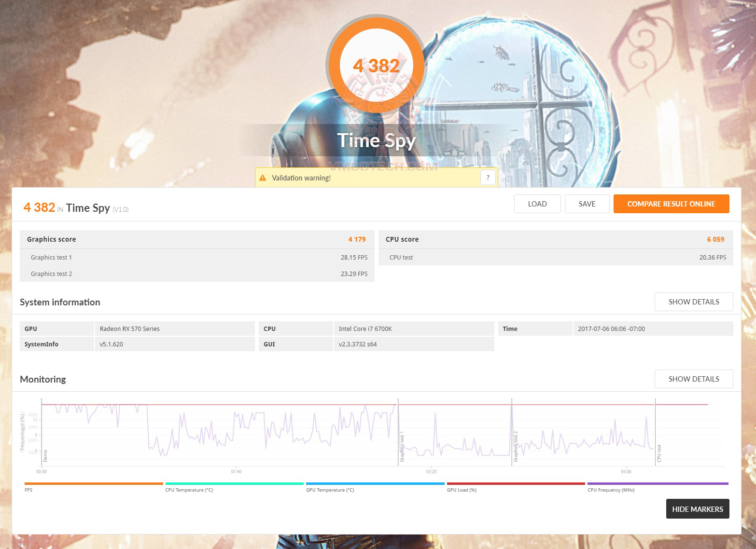Screen dimensions: 756x549
Task: Click the LOAD button
Action: pos(537,204)
